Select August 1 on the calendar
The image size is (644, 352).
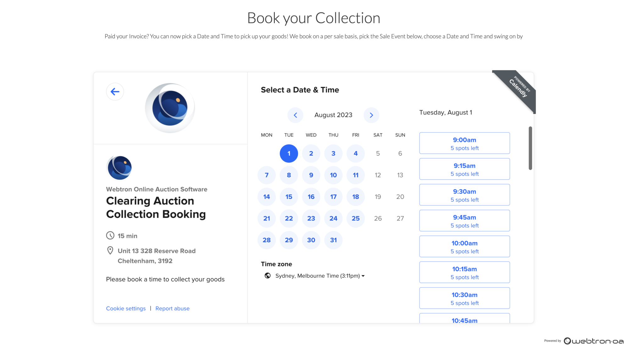[289, 153]
